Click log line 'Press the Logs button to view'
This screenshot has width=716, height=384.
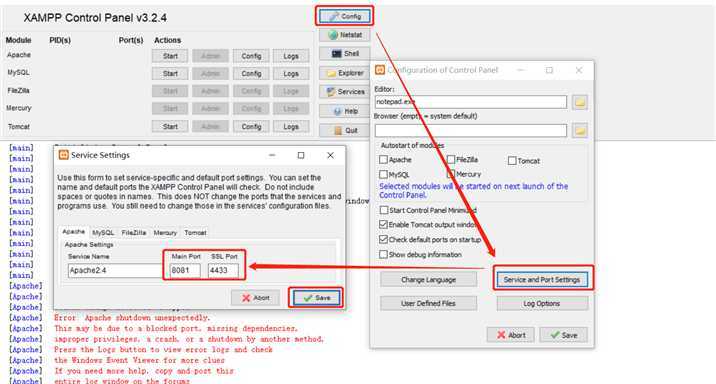(x=163, y=350)
